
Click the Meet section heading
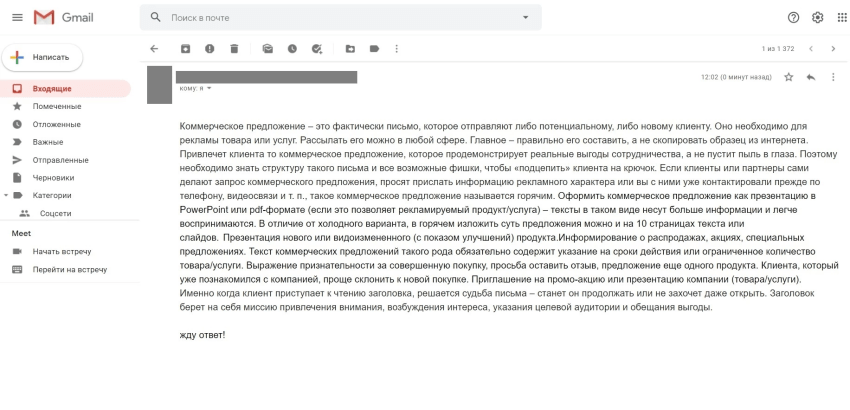[x=21, y=234]
